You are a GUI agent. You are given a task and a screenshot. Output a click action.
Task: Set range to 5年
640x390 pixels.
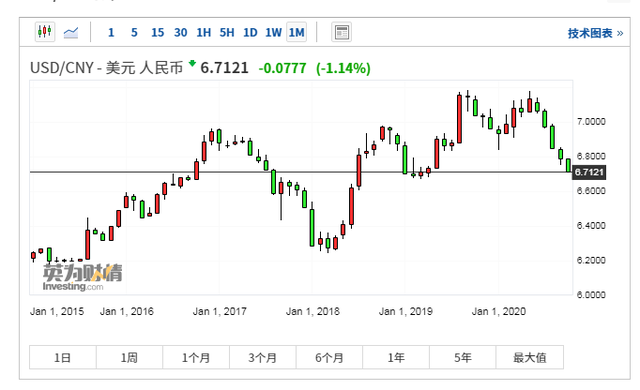click(x=463, y=357)
